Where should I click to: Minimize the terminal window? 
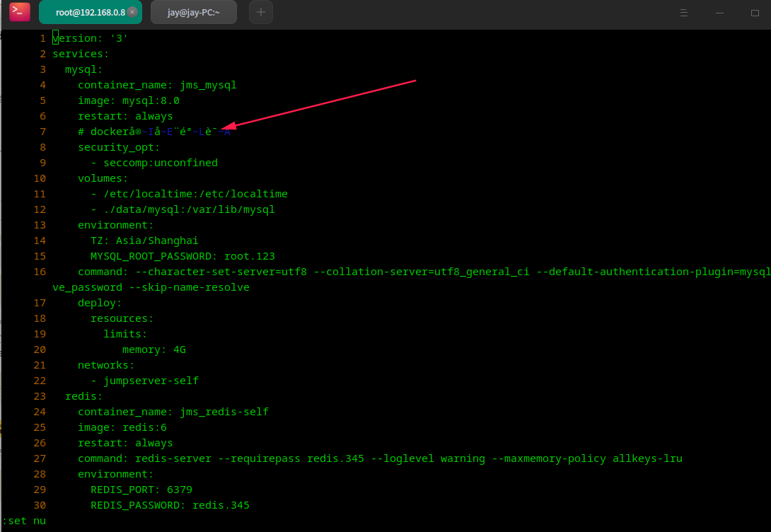tap(719, 13)
